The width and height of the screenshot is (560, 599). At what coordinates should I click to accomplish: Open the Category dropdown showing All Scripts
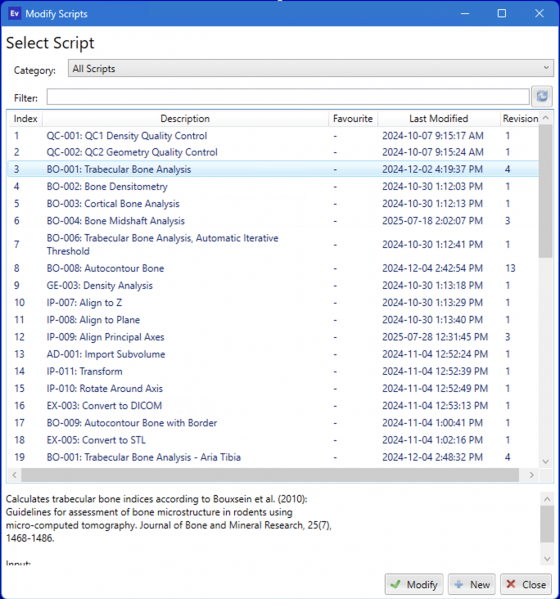[x=311, y=68]
